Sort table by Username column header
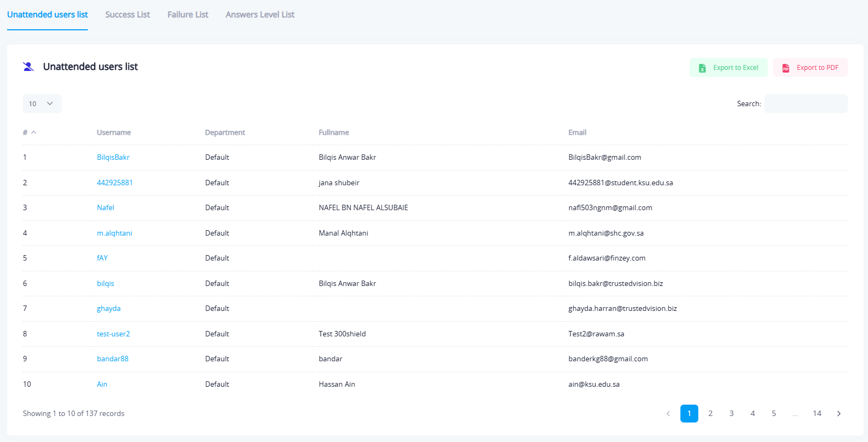 pyautogui.click(x=114, y=132)
